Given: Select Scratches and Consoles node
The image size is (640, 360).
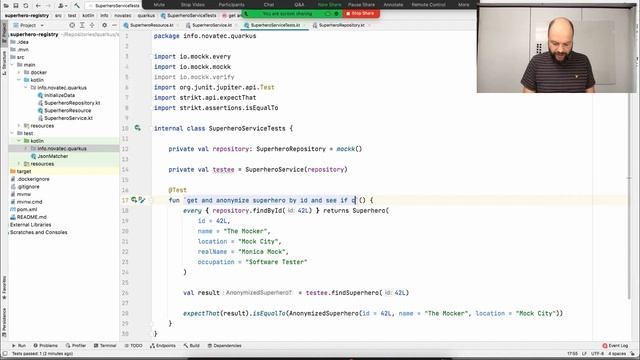Looking at the screenshot, I should [x=38, y=232].
